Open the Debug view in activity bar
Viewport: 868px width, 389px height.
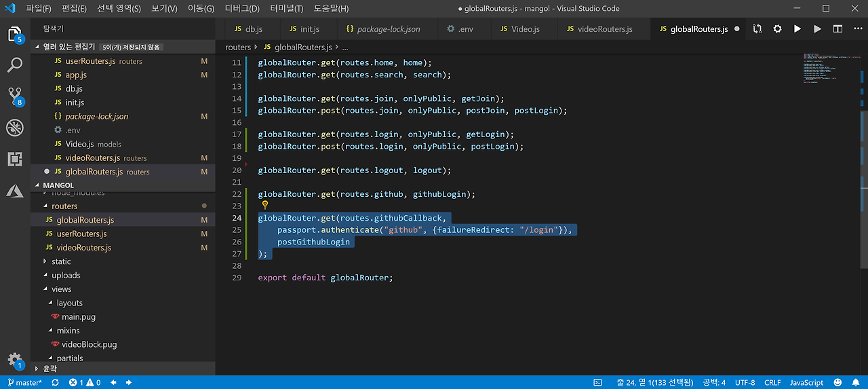pos(15,128)
